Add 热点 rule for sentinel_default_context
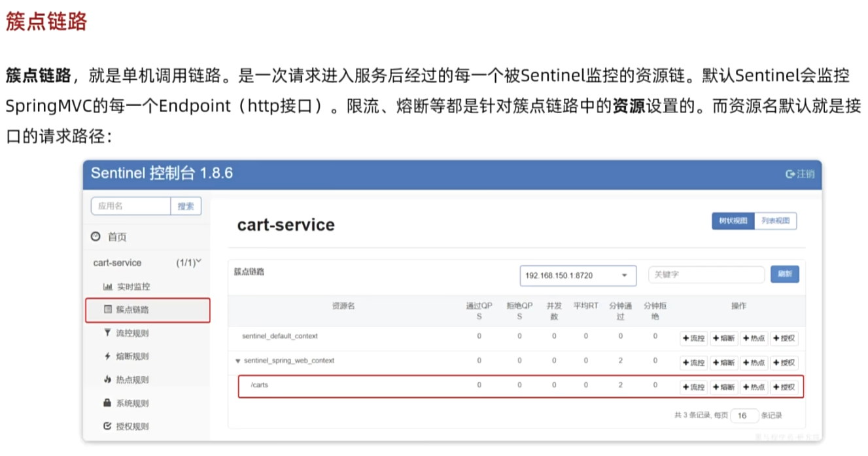Screen dimensions: 868x456 coord(754,339)
